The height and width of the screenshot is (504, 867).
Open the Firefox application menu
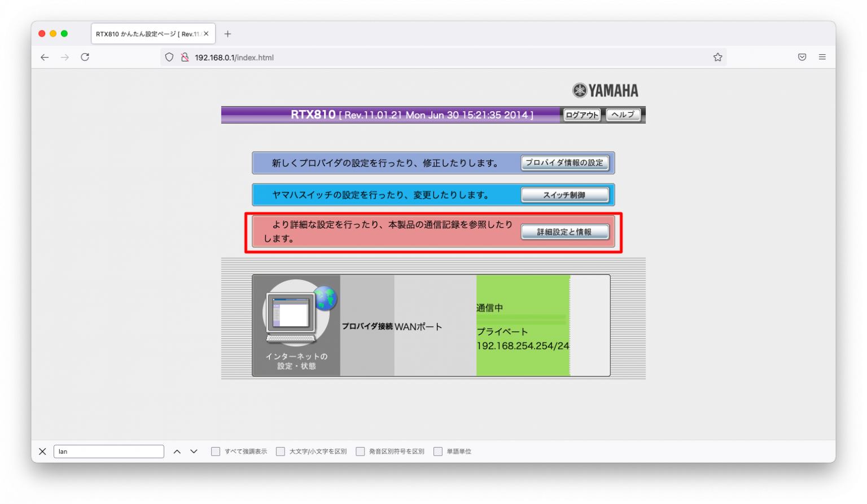pos(822,57)
